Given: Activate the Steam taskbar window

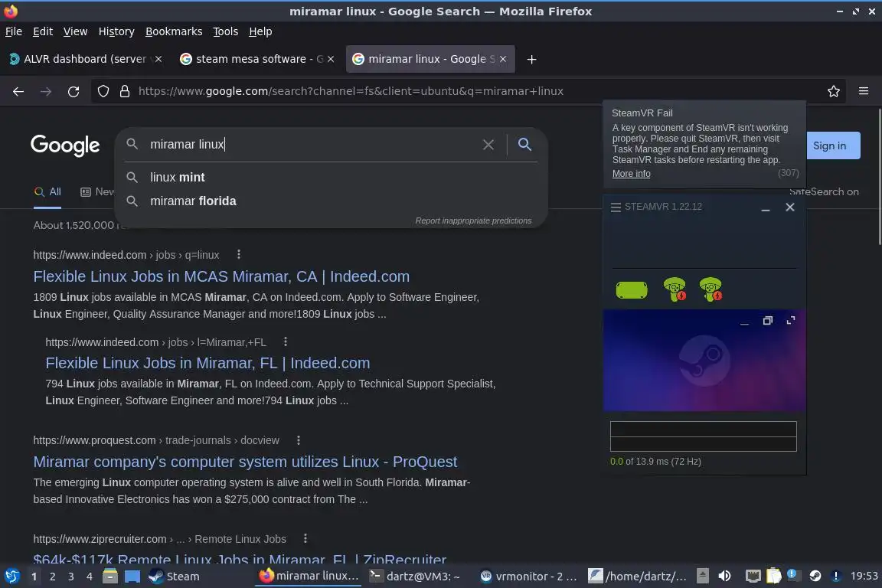Looking at the screenshot, I should point(175,577).
